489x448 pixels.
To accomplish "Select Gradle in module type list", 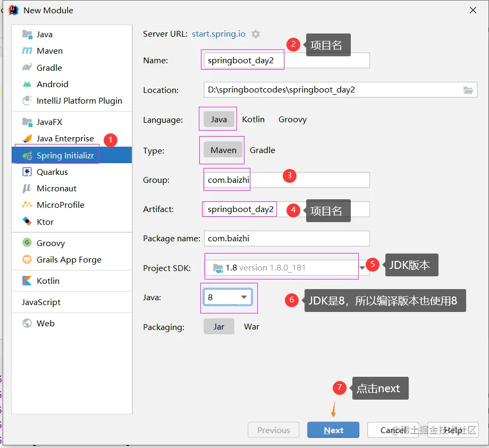I will [72, 67].
